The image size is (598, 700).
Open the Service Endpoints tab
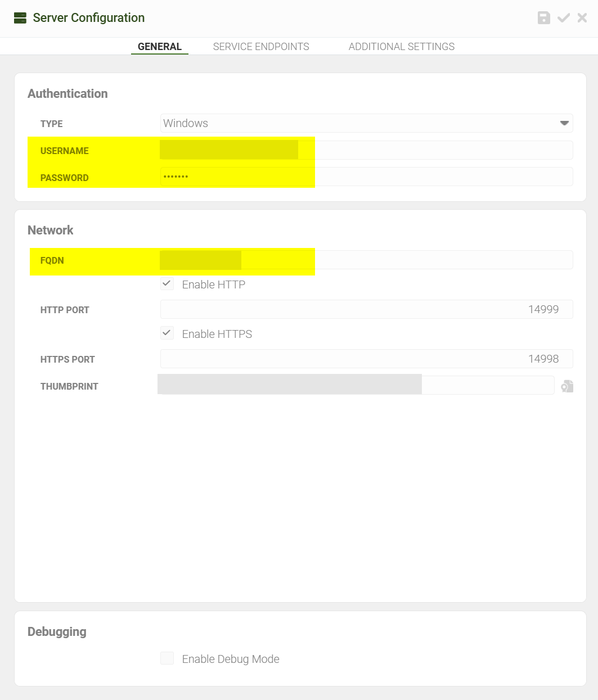tap(261, 47)
